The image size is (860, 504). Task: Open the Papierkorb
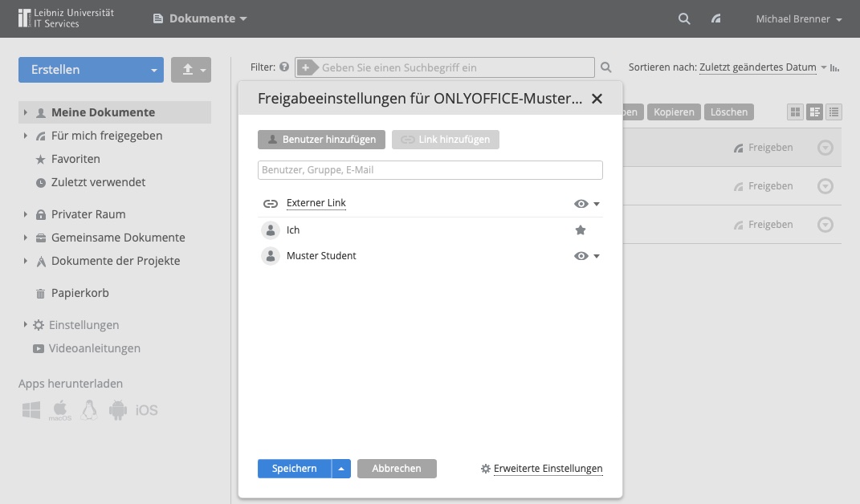[x=80, y=293]
